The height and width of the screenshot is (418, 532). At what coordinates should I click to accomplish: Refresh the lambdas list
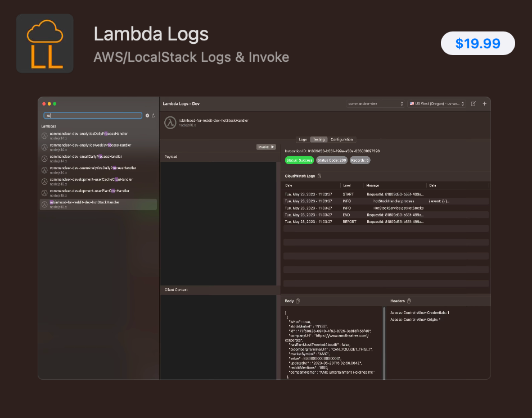tap(154, 116)
